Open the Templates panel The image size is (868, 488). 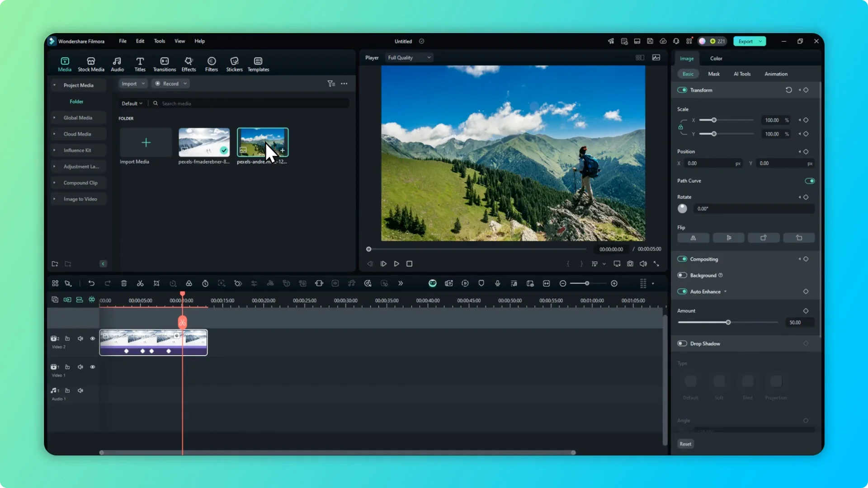[x=258, y=64]
